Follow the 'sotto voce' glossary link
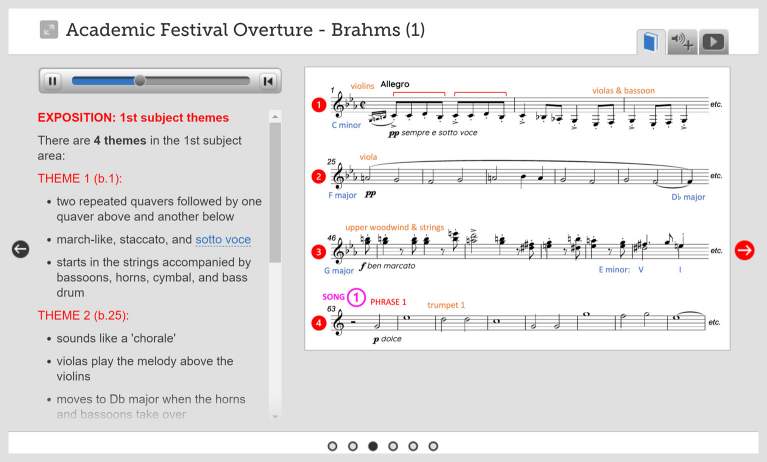This screenshot has height=462, width=767. pos(223,240)
